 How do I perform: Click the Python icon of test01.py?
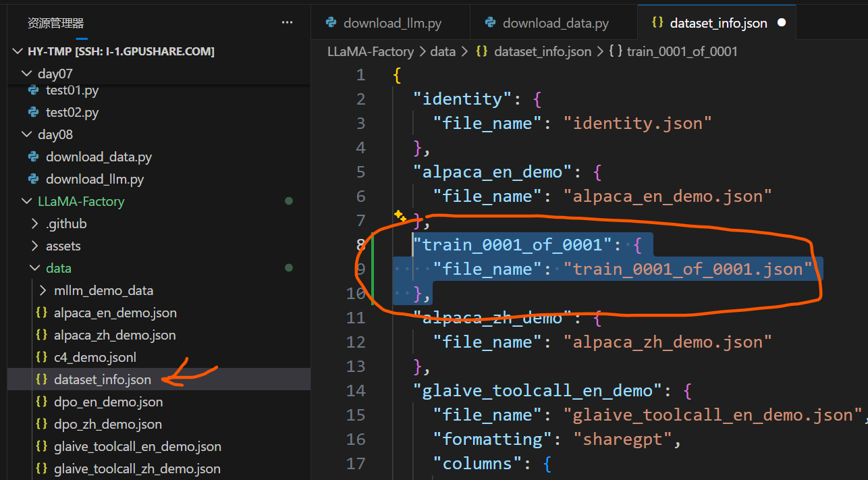point(33,90)
